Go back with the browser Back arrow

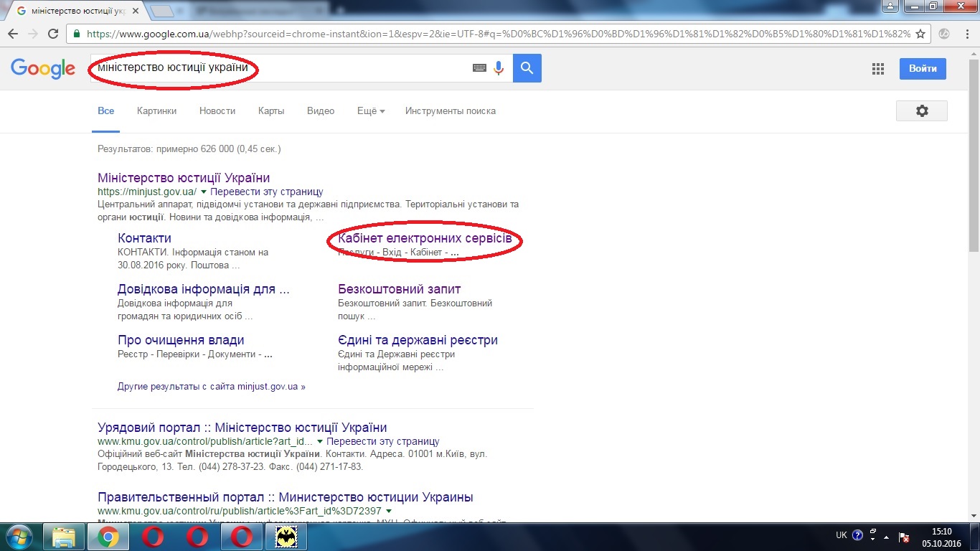click(14, 34)
